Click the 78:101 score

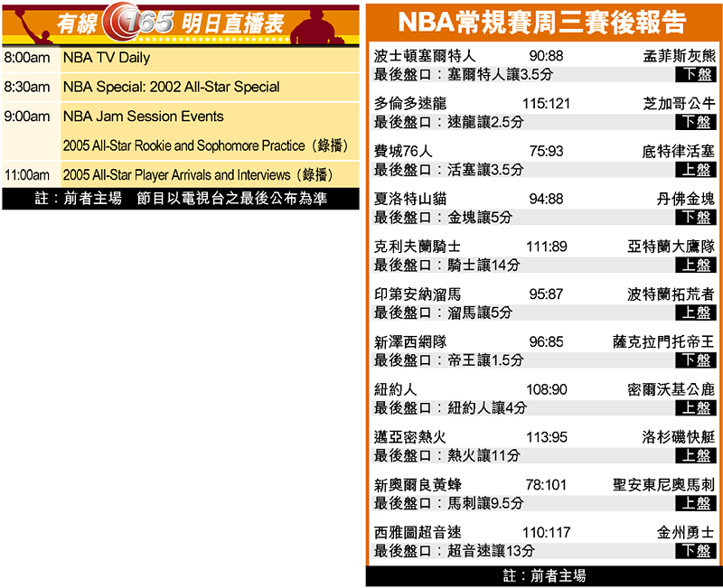point(547,485)
